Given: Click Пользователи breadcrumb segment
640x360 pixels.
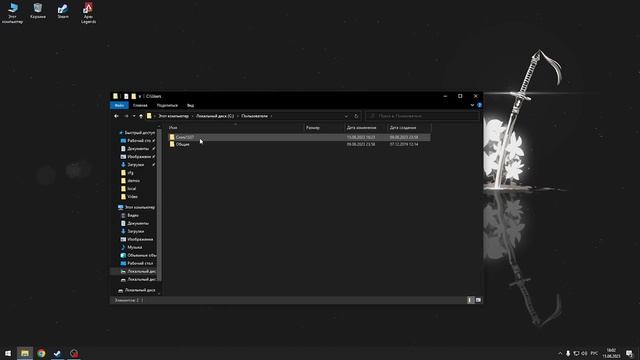Looking at the screenshot, I should click(x=254, y=116).
